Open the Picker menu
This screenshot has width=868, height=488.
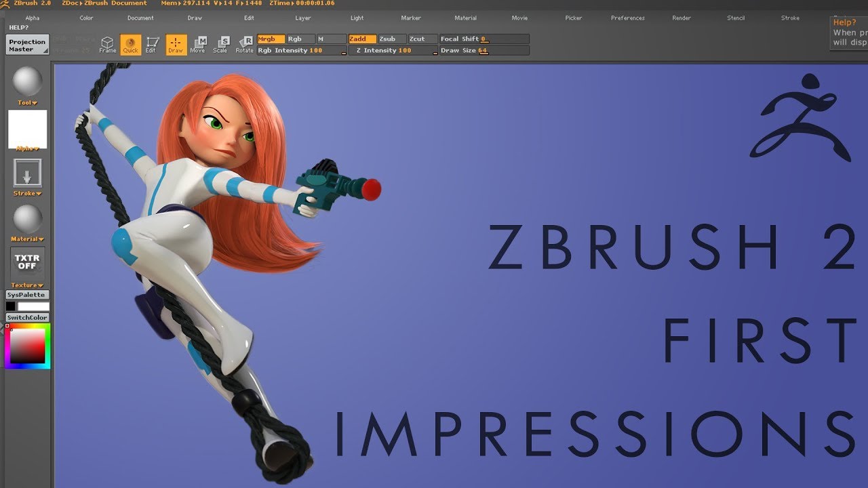[x=574, y=18]
